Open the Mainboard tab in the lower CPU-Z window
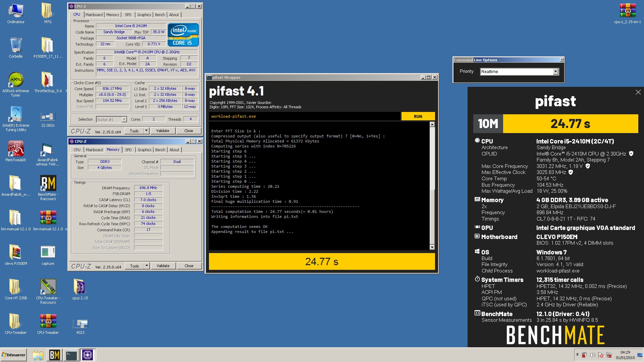 pyautogui.click(x=94, y=150)
